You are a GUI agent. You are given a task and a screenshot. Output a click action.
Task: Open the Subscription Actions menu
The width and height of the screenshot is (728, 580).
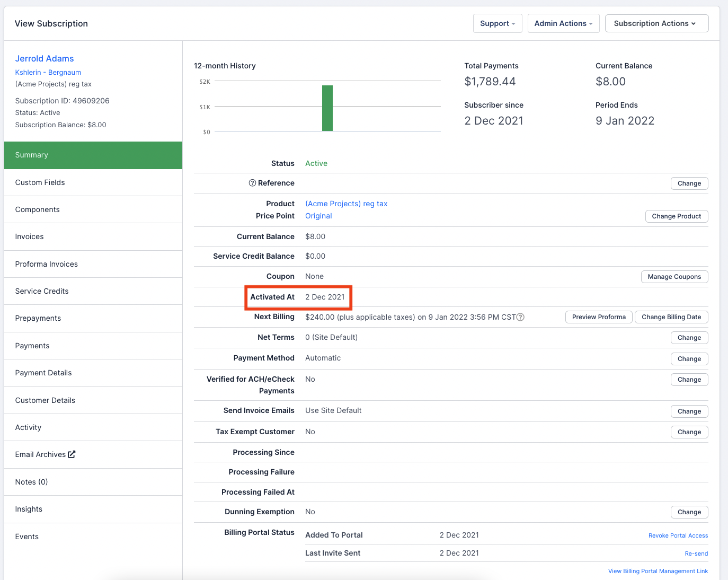tap(656, 23)
